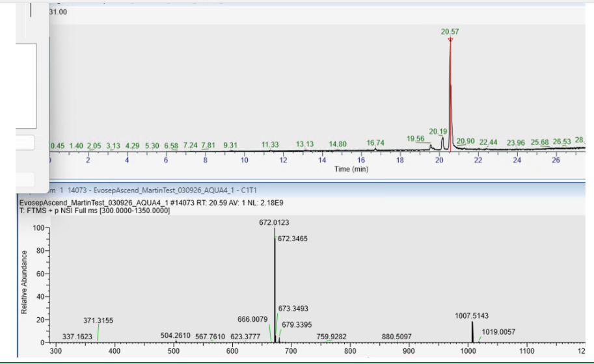Click the 19.56 retention time peak label

(415, 138)
